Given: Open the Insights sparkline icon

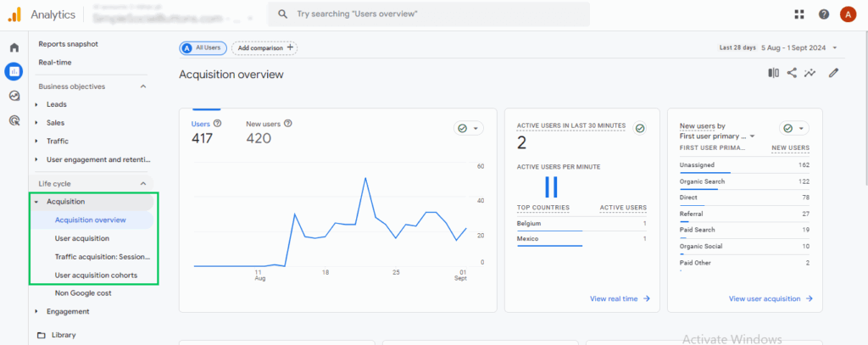Looking at the screenshot, I should point(810,73).
